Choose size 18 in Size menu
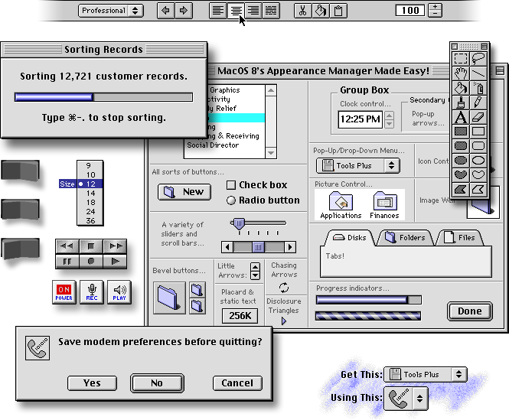 tap(90, 202)
